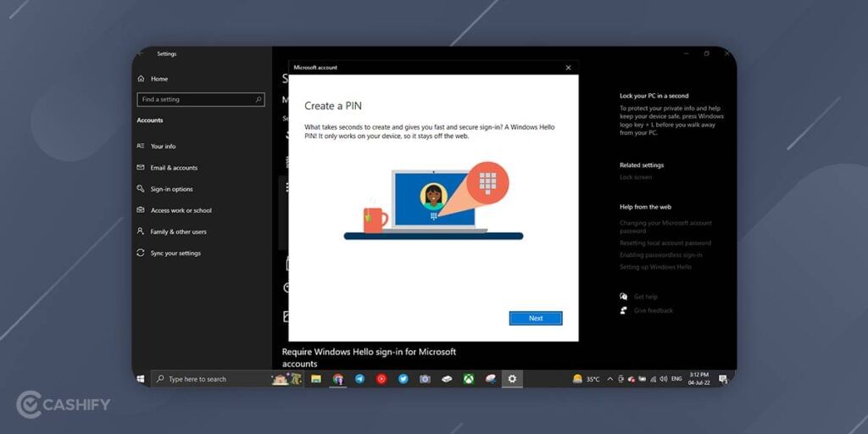This screenshot has height=434, width=868.
Task: Open the notification center icon
Action: point(722,379)
